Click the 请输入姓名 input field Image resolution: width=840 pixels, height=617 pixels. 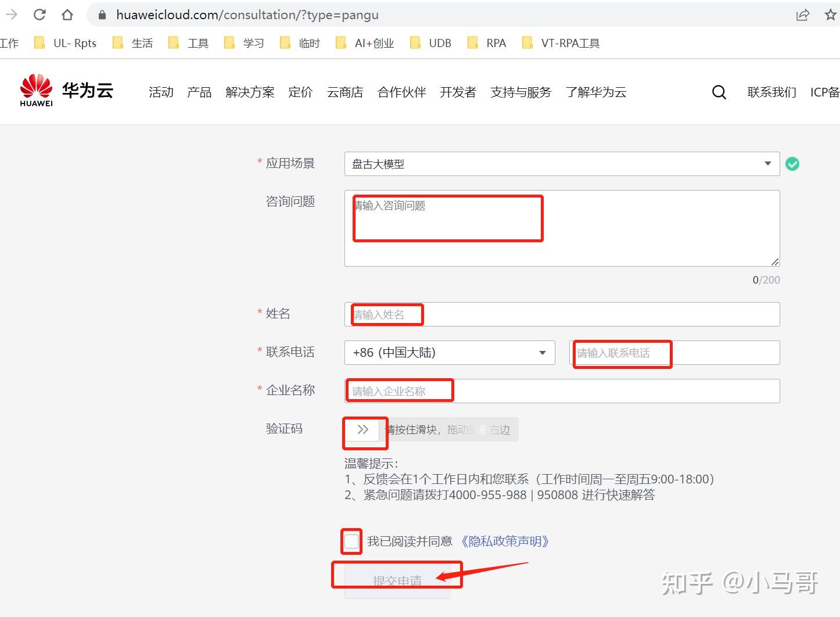(x=385, y=314)
